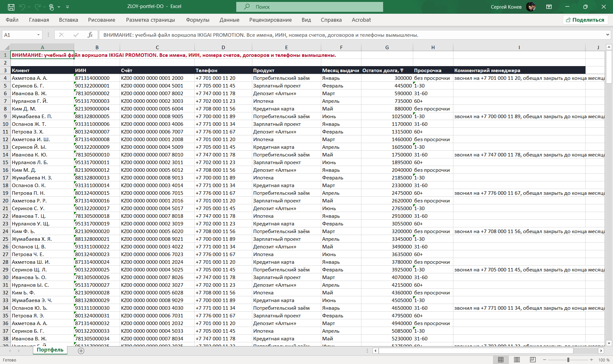
Task: Open Customize Quick Access Toolbar arrow
Action: [x=67, y=7]
